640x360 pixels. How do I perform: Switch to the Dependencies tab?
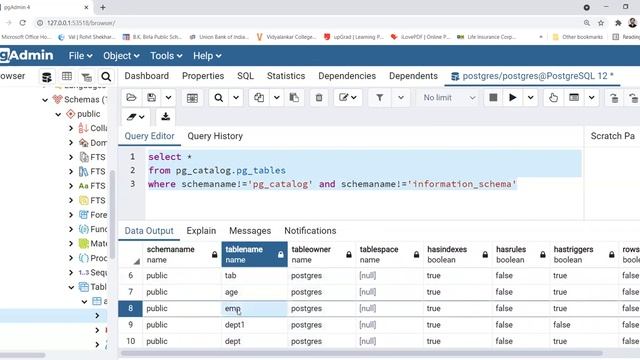tap(347, 76)
